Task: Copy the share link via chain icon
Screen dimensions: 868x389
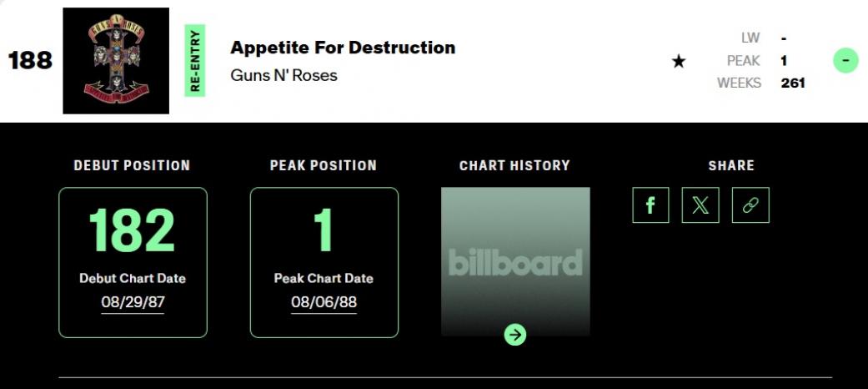Action: (750, 205)
